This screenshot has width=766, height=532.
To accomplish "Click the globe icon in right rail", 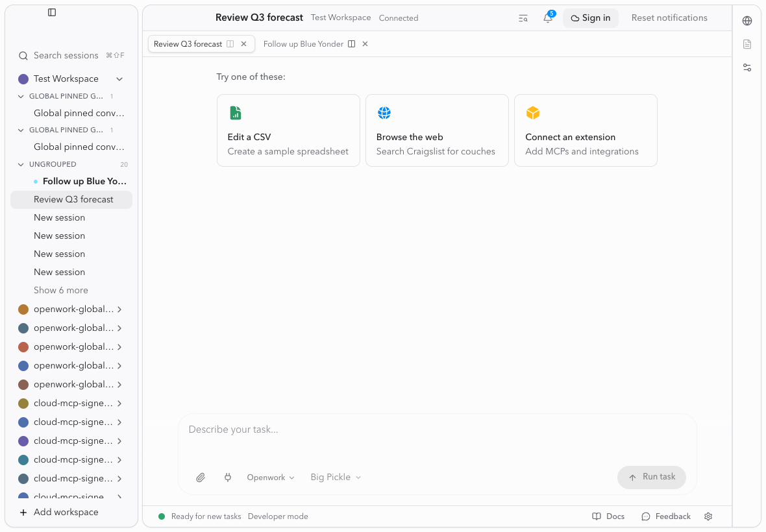I will click(747, 21).
